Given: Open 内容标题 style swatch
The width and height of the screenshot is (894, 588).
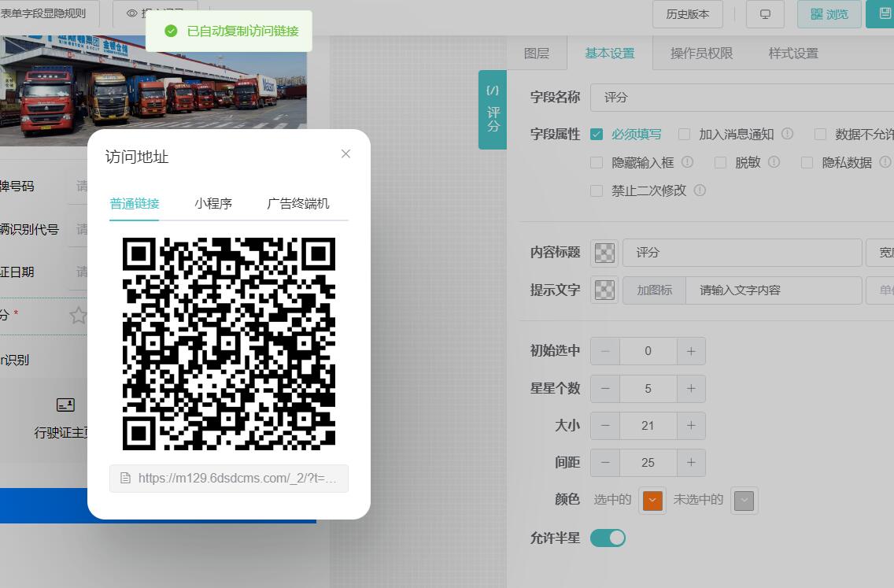Looking at the screenshot, I should click(604, 253).
